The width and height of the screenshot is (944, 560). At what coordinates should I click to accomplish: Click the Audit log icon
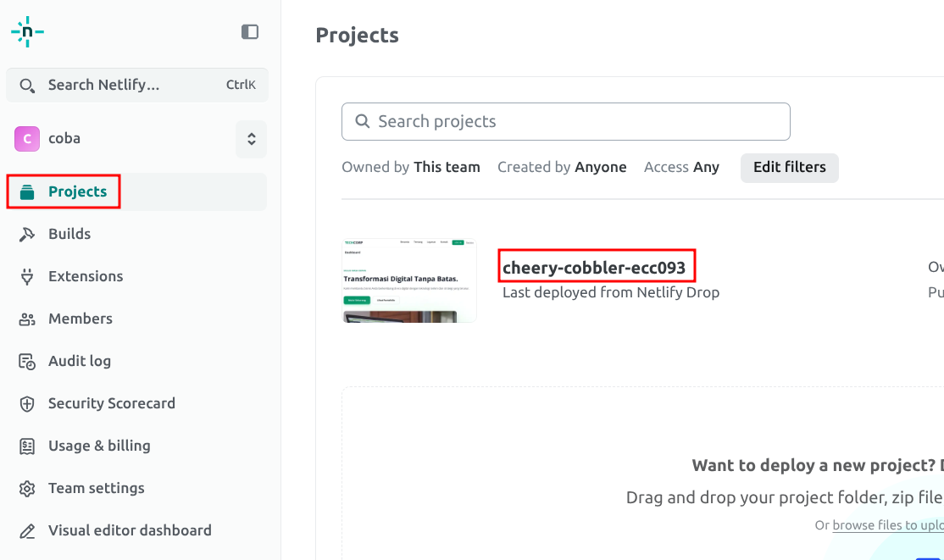[x=27, y=361]
